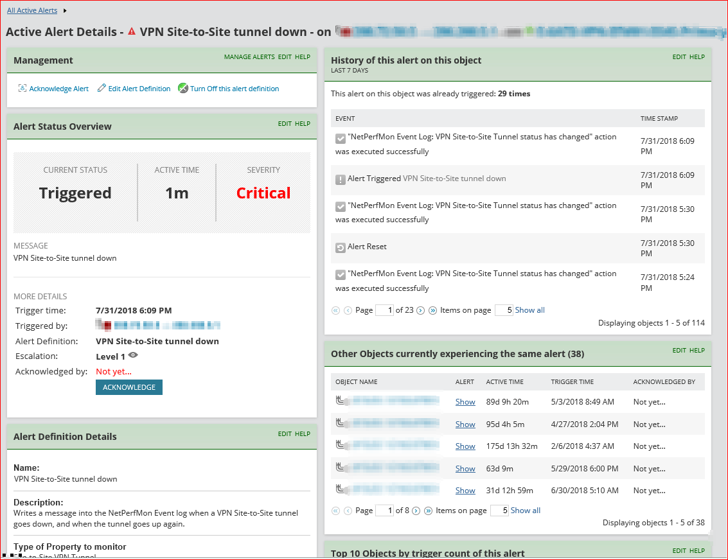The height and width of the screenshot is (560, 728).
Task: Click the ACTIVE TIME column header
Action: [x=504, y=382]
